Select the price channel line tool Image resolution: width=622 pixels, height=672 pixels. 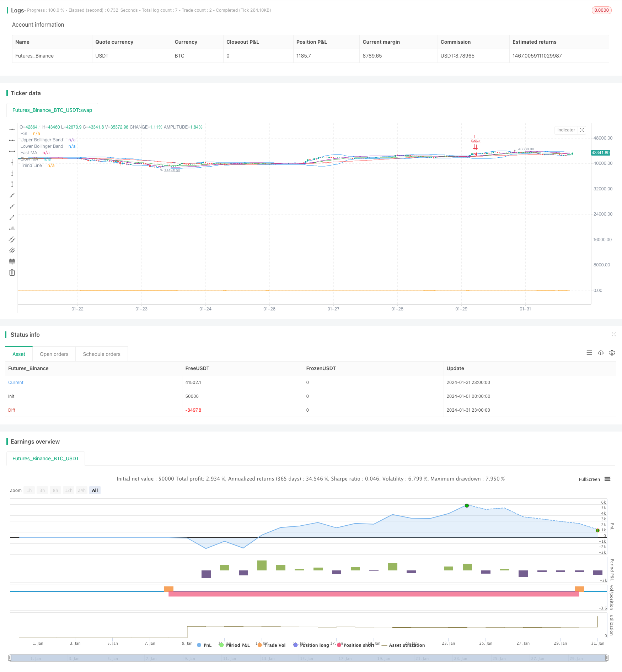coord(12,239)
